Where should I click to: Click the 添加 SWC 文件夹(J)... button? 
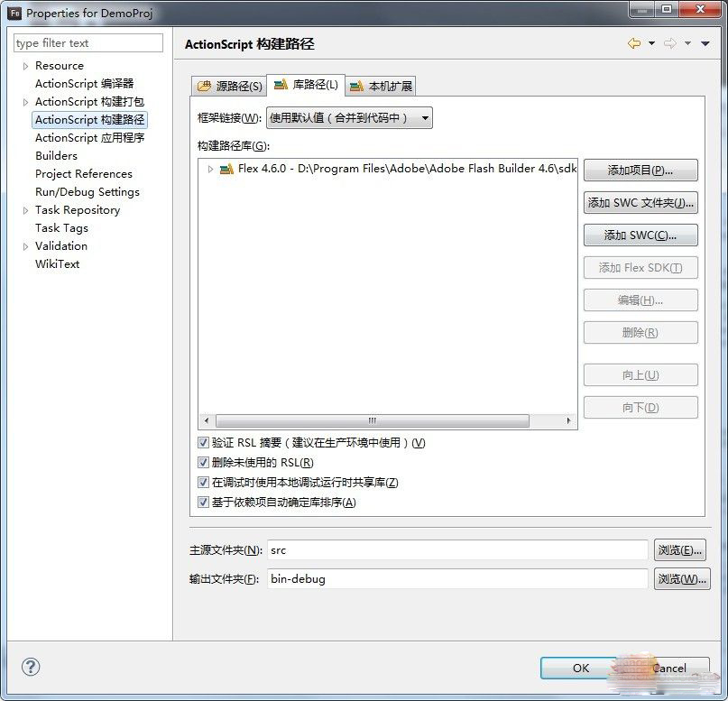click(640, 203)
